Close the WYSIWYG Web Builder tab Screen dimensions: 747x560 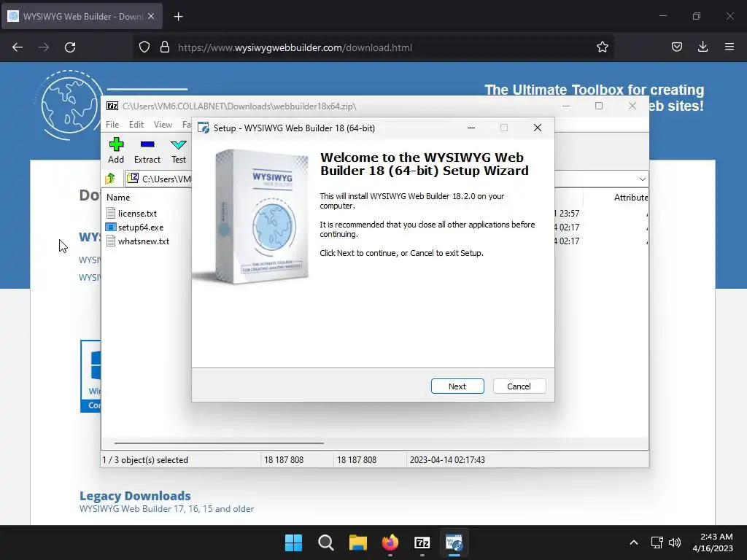tap(151, 16)
